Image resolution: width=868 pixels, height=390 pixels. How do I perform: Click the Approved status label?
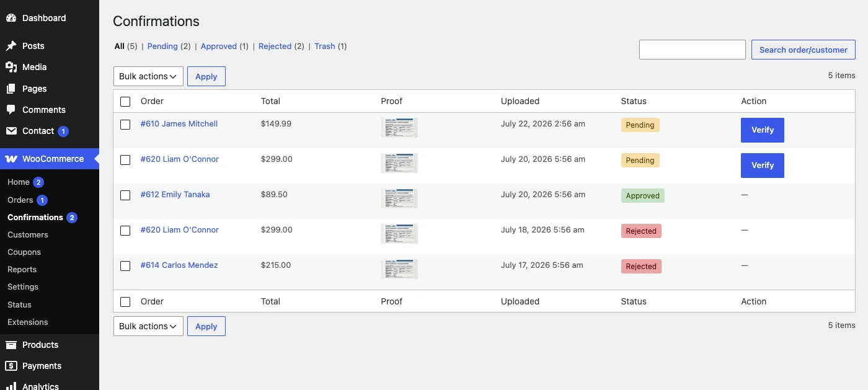[x=643, y=196]
